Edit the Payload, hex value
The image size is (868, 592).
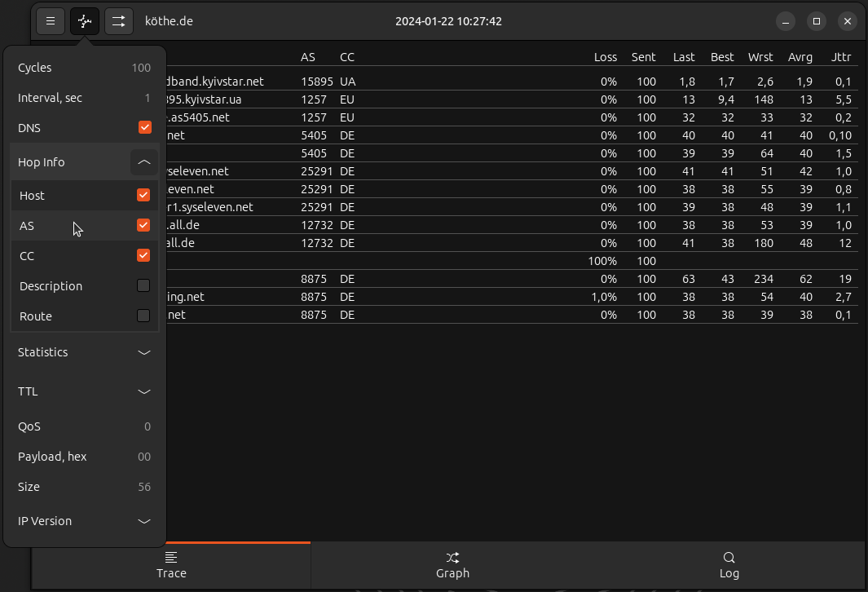point(143,457)
